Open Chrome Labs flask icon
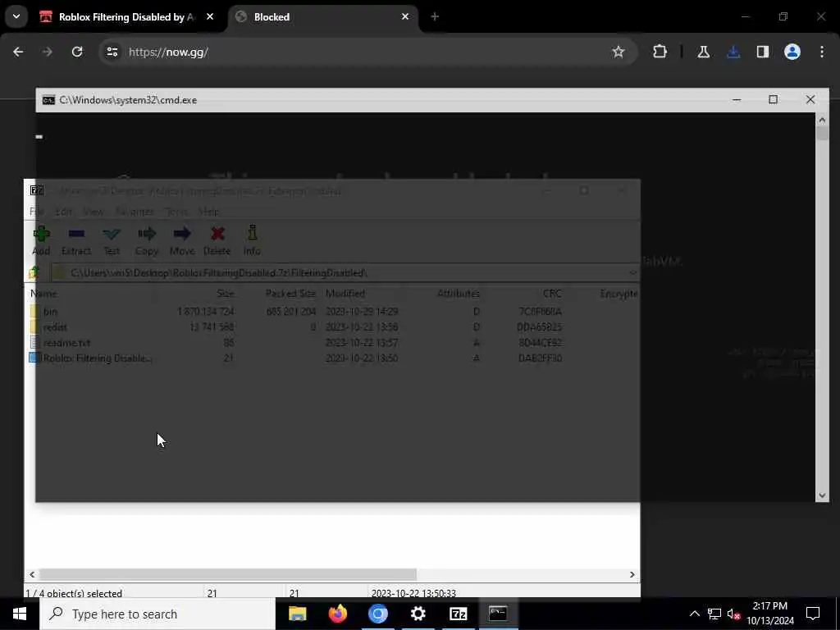This screenshot has width=840, height=630. 703,52
